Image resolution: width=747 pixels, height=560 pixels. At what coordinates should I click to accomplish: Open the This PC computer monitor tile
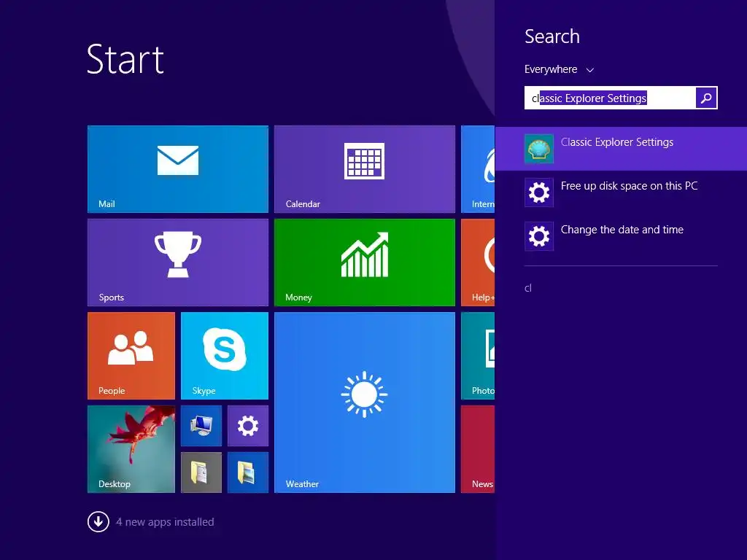click(x=201, y=426)
